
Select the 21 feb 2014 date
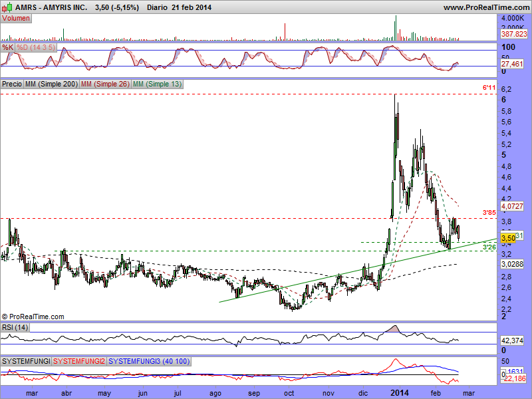pyautogui.click(x=192, y=7)
